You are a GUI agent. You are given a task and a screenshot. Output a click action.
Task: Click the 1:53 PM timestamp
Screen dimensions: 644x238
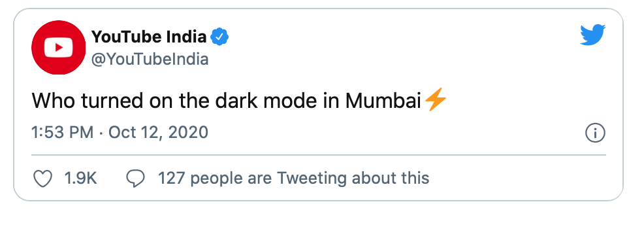tap(63, 133)
